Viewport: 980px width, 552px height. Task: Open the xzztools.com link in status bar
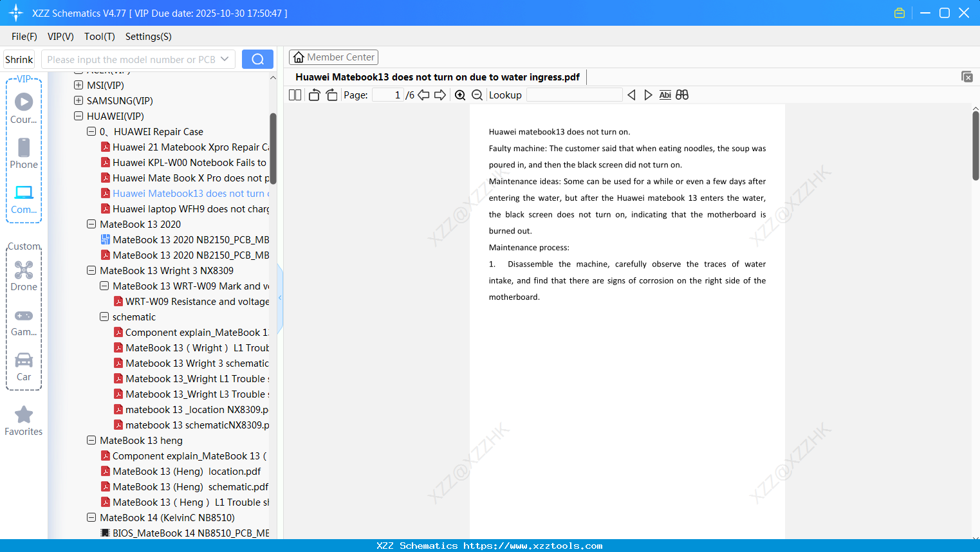pos(533,546)
